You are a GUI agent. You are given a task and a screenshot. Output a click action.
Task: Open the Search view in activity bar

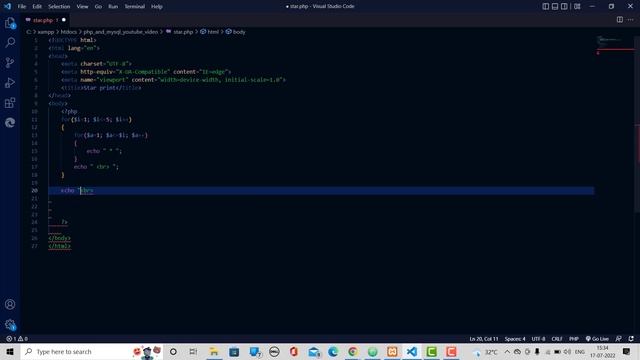click(x=10, y=42)
